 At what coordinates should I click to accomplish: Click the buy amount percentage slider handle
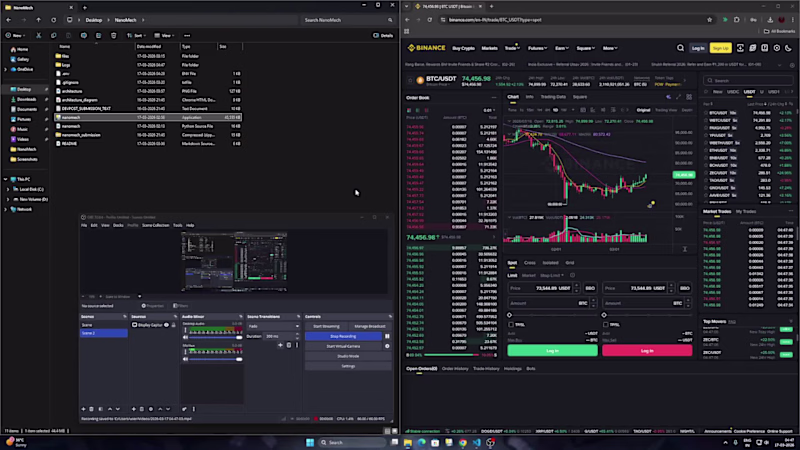[x=509, y=315]
